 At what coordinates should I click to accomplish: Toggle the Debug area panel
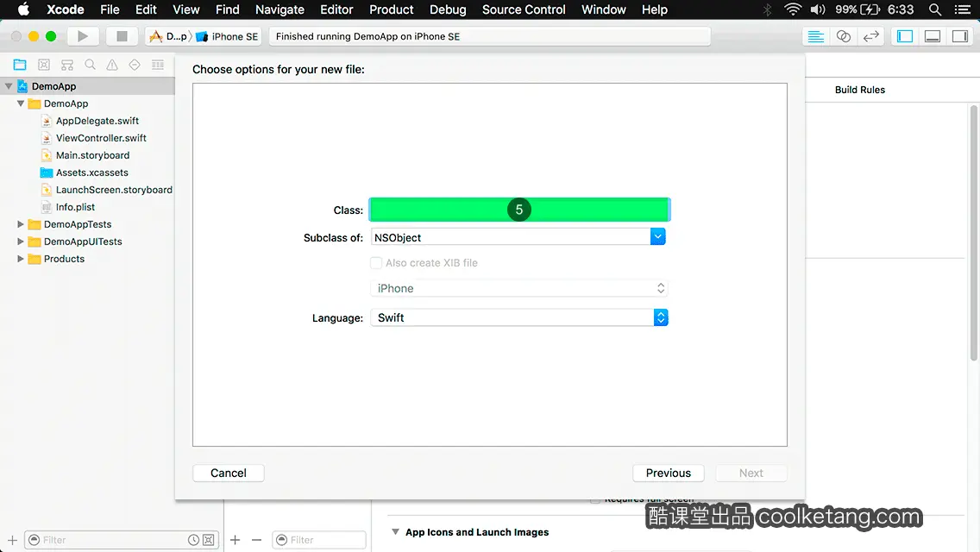(x=933, y=36)
